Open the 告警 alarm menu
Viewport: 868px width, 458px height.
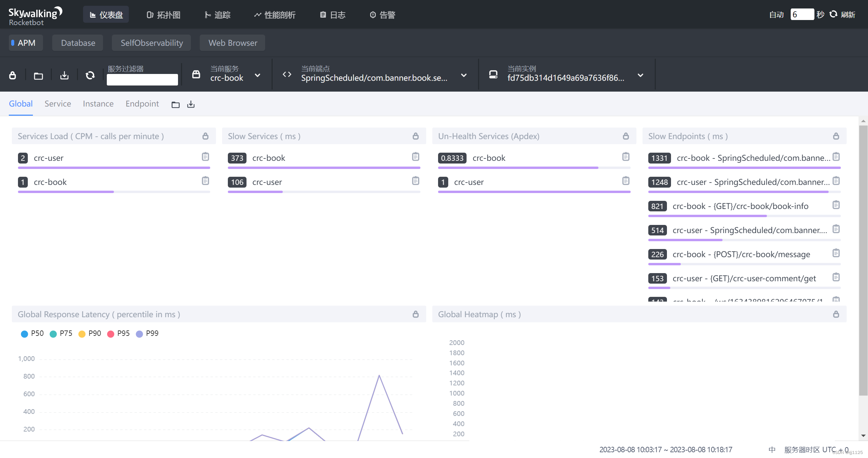pyautogui.click(x=382, y=15)
